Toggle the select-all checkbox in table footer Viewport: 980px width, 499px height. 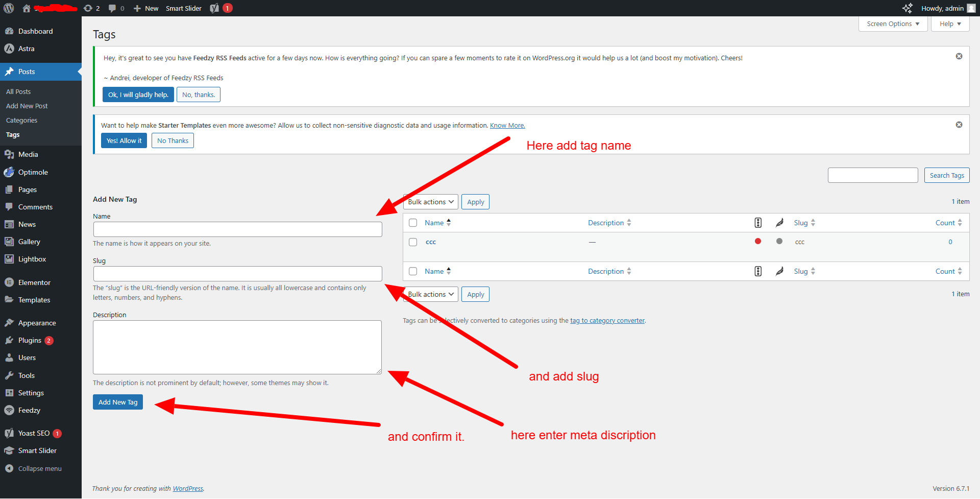(413, 271)
